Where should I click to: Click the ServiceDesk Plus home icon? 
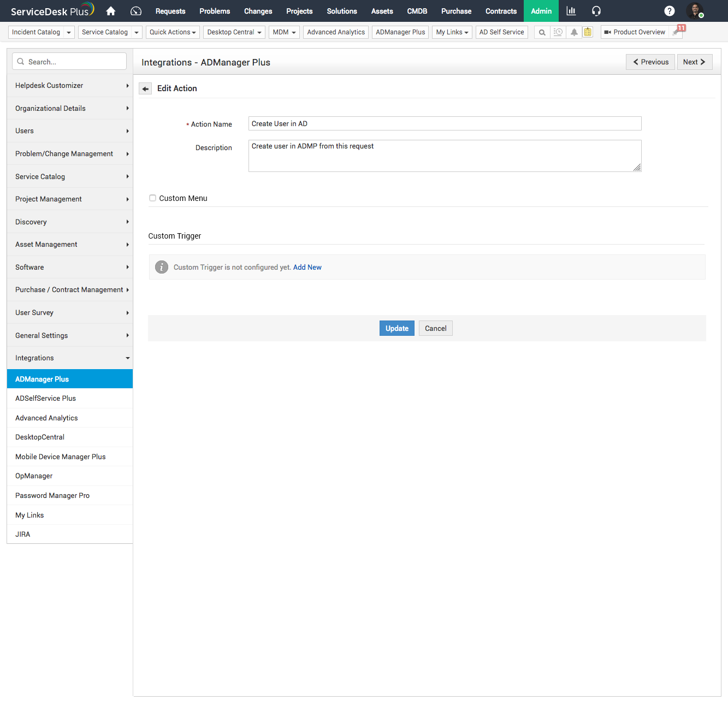[x=110, y=10]
